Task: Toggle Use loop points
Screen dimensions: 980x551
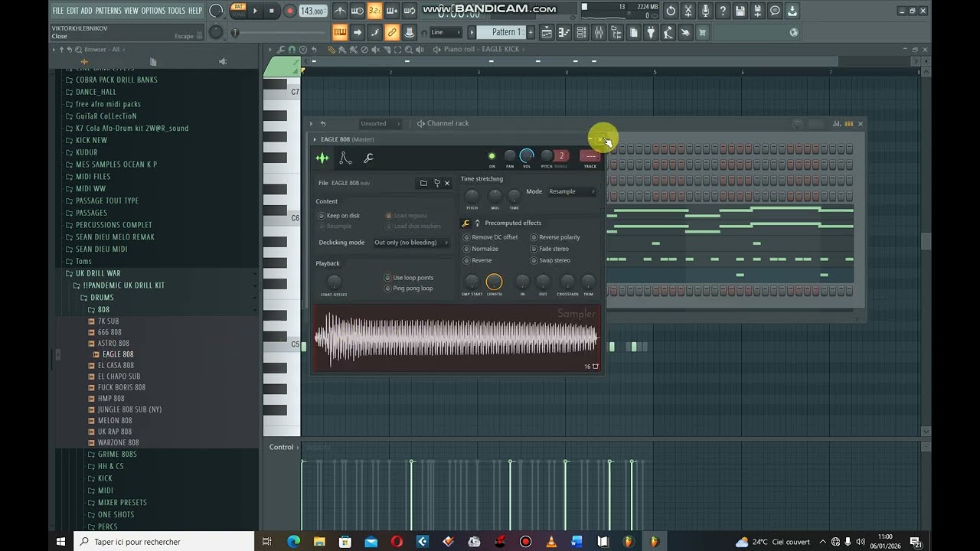Action: (x=409, y=278)
